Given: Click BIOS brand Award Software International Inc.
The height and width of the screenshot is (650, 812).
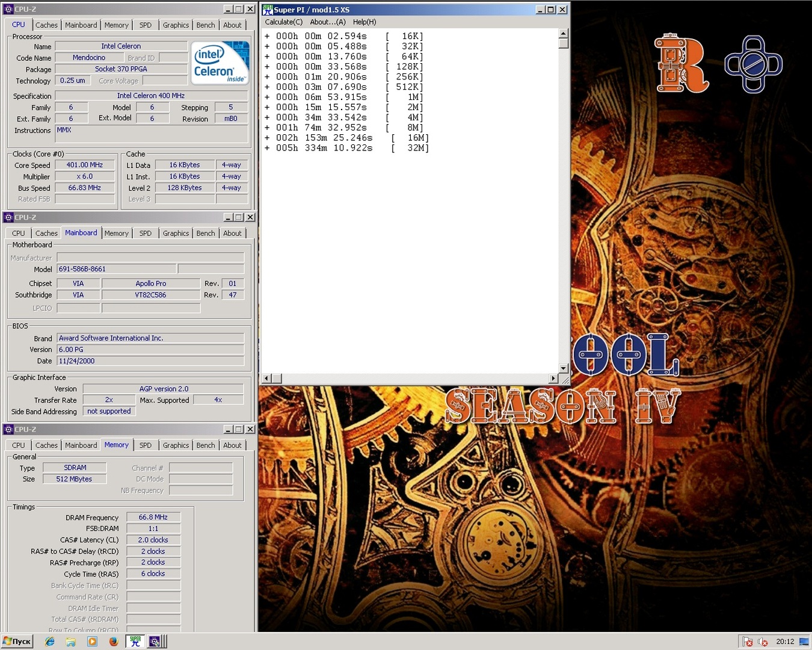Looking at the screenshot, I should 150,338.
